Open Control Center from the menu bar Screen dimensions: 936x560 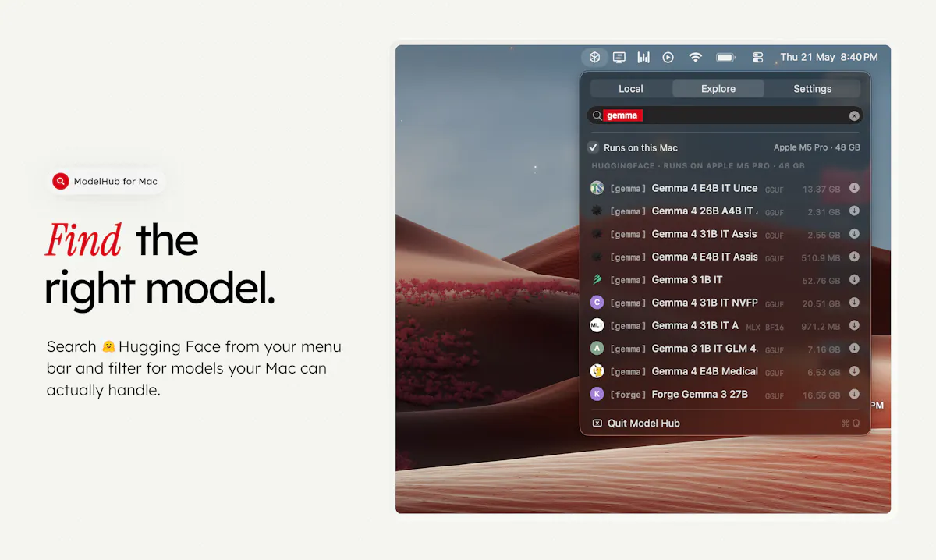pyautogui.click(x=757, y=57)
